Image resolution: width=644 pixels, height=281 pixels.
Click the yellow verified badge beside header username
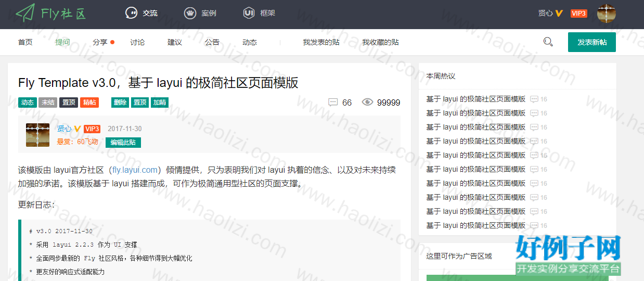(x=559, y=14)
